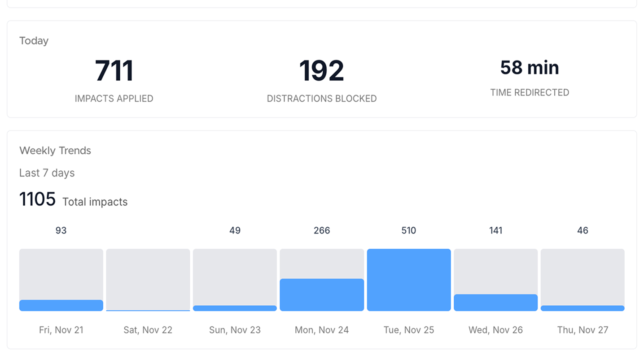Click the 1105 Total impacts value

37,199
